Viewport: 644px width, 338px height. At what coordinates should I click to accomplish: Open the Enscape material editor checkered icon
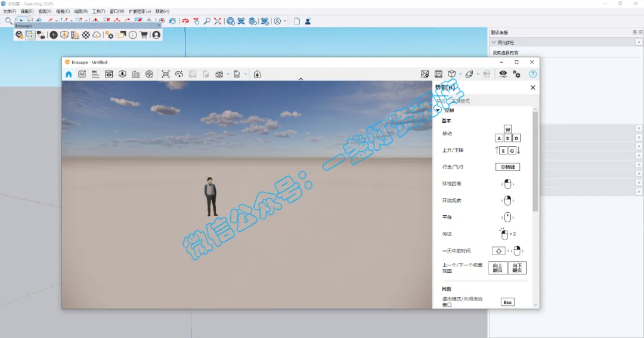(x=85, y=35)
